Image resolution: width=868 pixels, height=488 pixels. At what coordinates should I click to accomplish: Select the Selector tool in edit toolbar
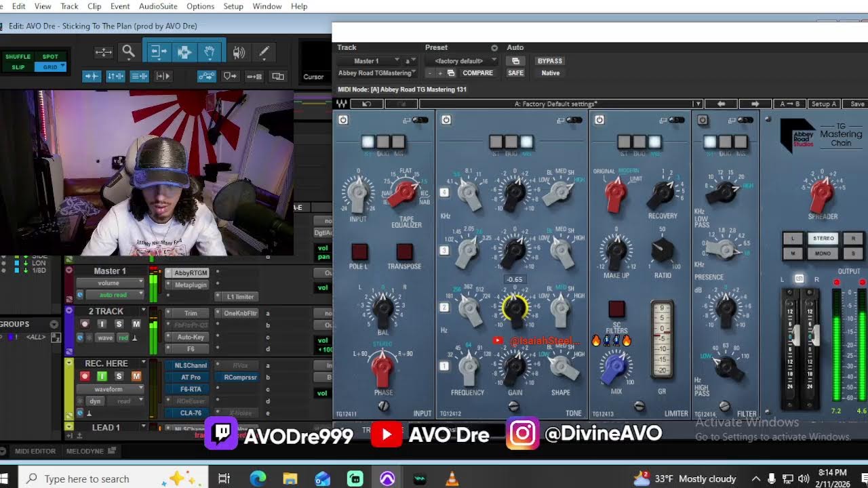pyautogui.click(x=184, y=52)
